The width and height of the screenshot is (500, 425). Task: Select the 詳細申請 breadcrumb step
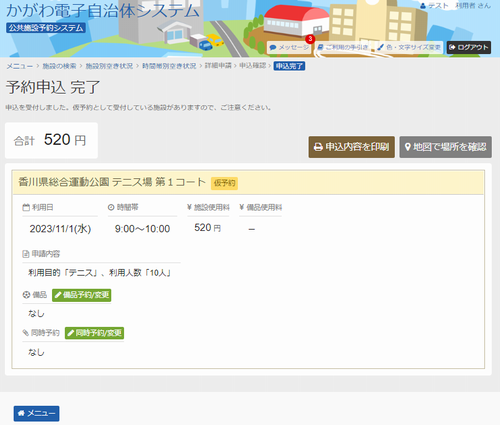coord(218,66)
